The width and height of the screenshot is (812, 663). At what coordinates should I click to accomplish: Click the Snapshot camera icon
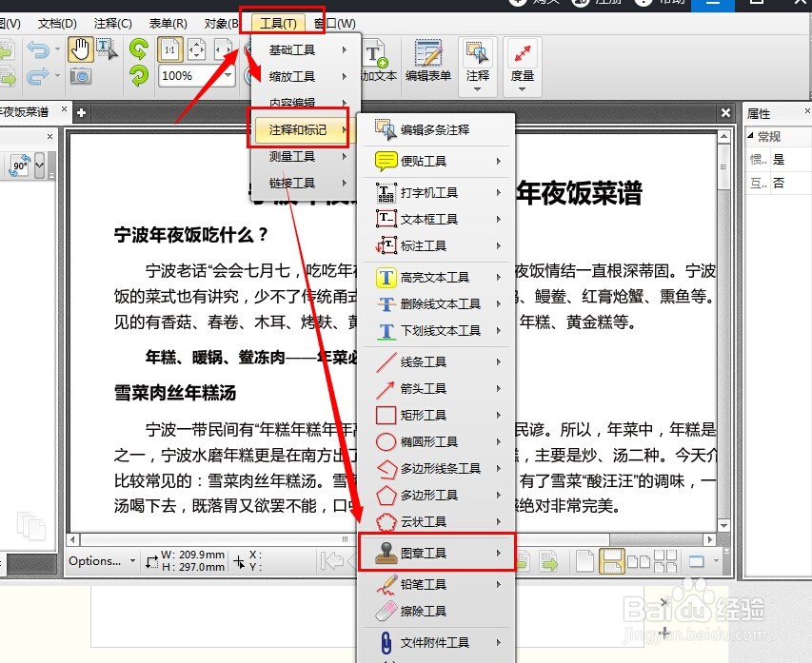pos(81,76)
